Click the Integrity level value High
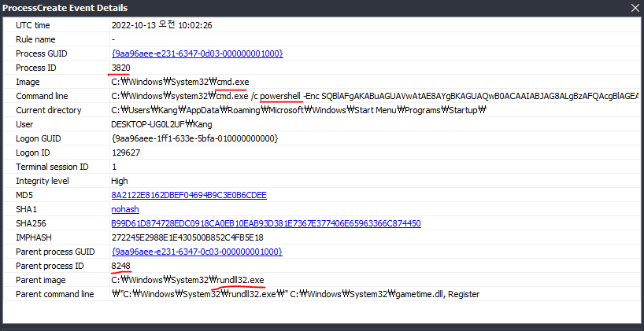The height and width of the screenshot is (331, 644). 120,181
